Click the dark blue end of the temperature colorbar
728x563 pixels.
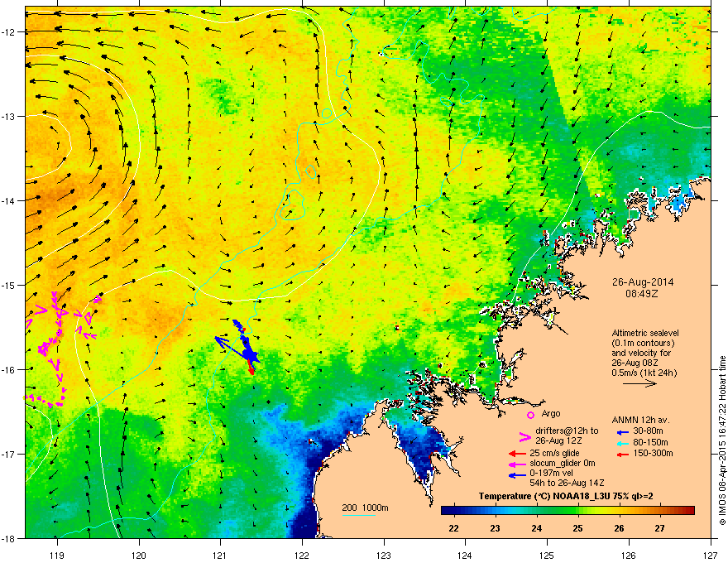tap(447, 510)
